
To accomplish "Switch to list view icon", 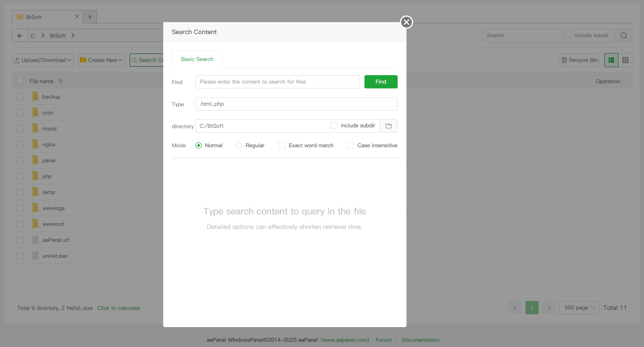I will (x=611, y=60).
